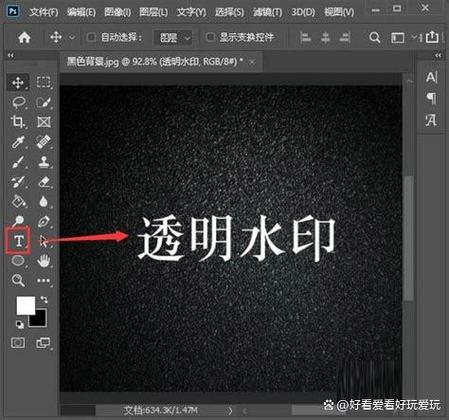Select the Blur tool
This screenshot has height=420, width=449.
(44, 201)
